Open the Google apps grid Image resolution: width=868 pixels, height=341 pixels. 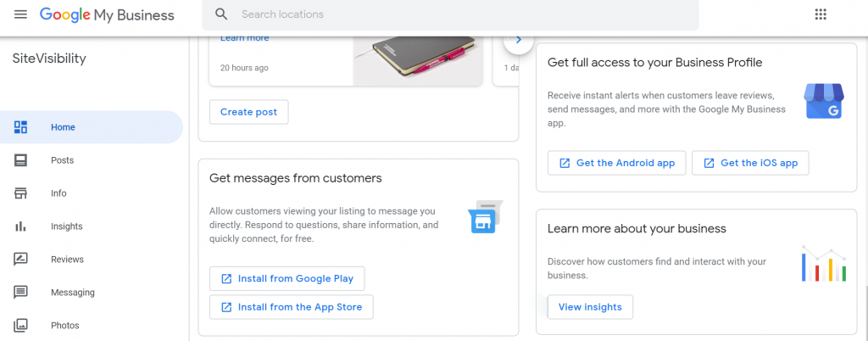click(820, 14)
